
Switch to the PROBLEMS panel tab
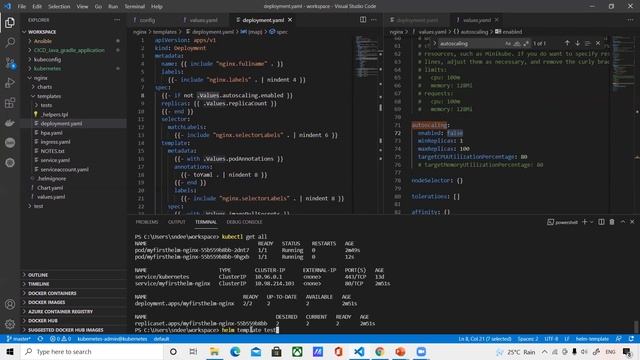click(147, 222)
